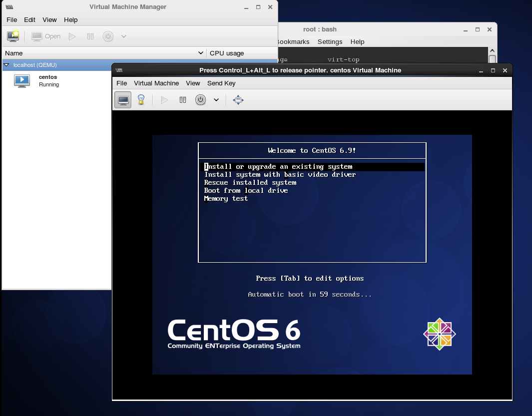This screenshot has height=416, width=532.
Task: Choose Memory test boot entry
Action: pos(226,199)
